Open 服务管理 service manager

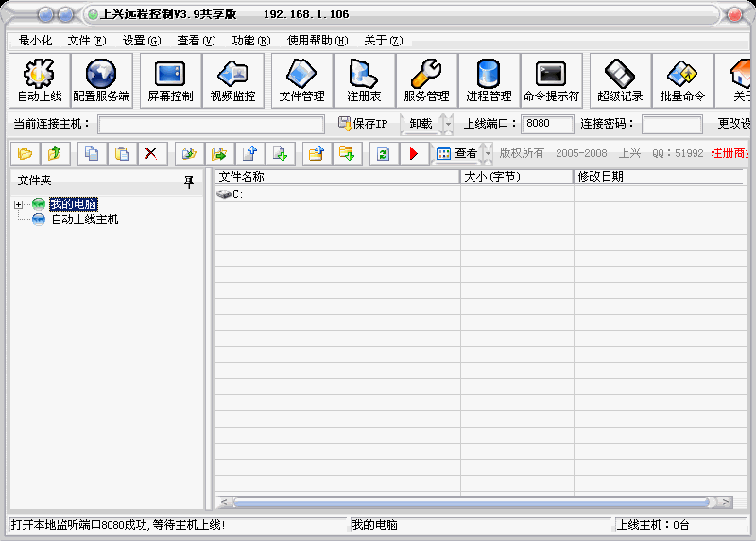pos(426,80)
